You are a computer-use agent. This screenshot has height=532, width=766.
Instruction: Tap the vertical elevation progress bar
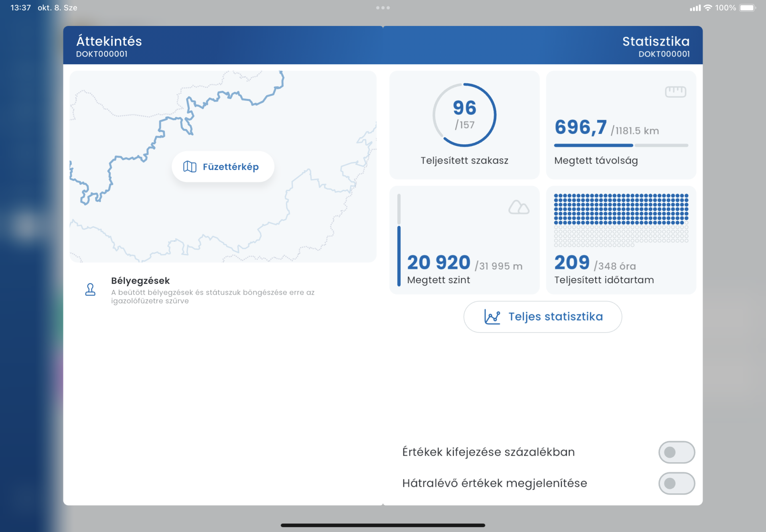[399, 240]
